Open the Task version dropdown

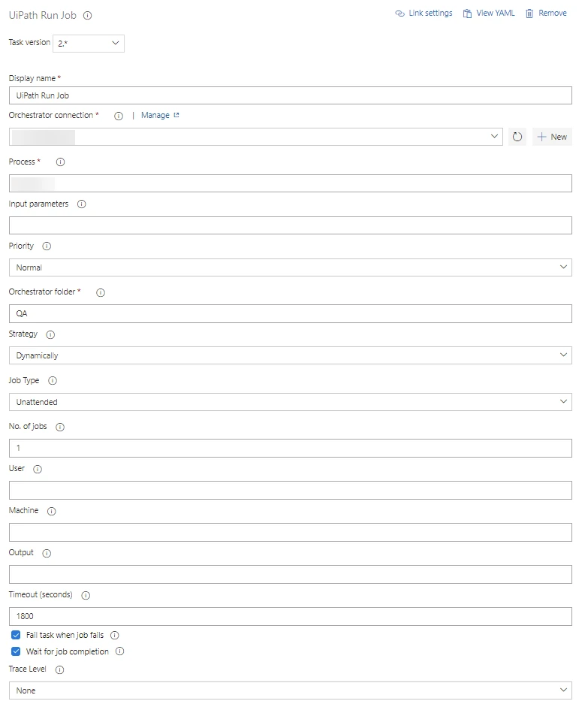pos(89,44)
